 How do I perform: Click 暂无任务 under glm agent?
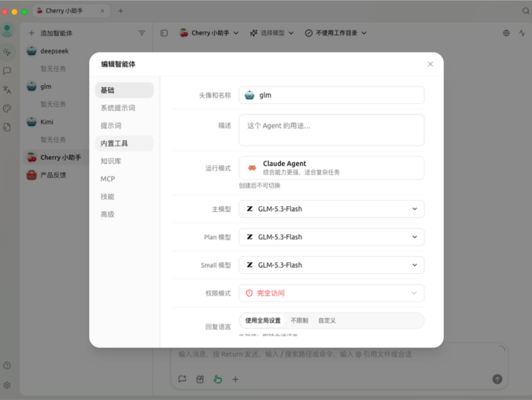pos(54,104)
